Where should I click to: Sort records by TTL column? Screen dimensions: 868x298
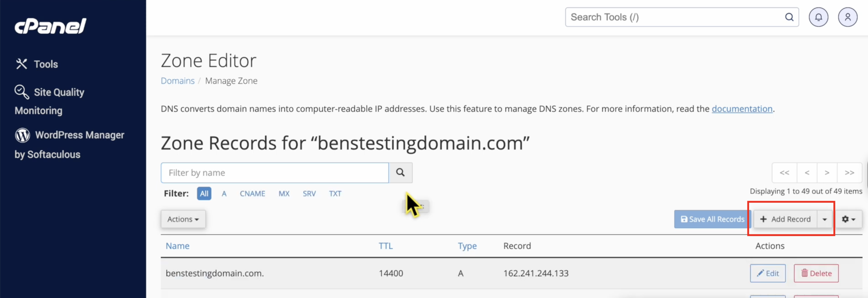tap(386, 246)
